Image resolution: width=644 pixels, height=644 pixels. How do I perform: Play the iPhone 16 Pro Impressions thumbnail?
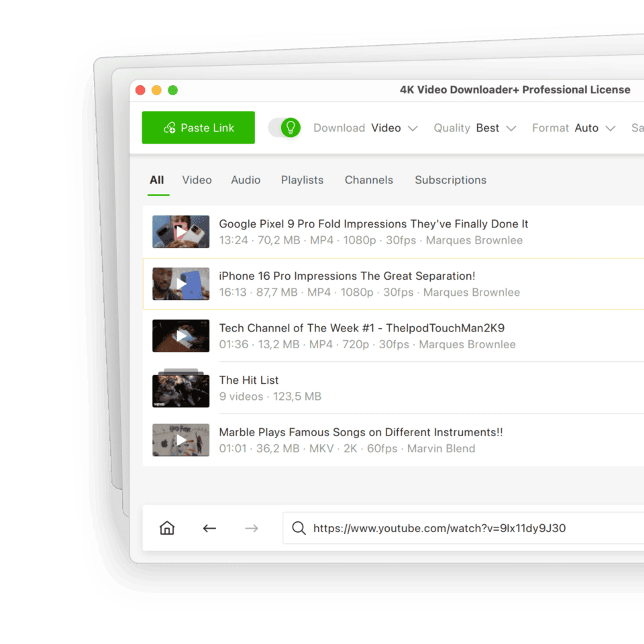coord(181,284)
